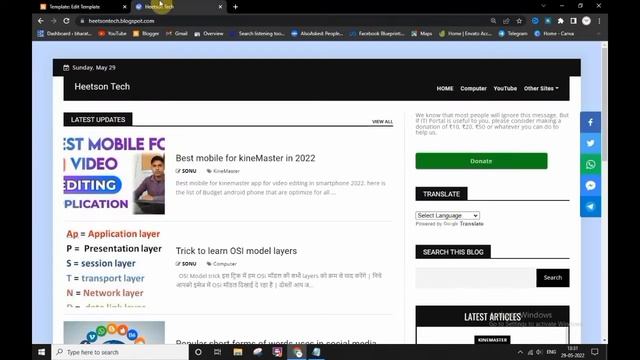The width and height of the screenshot is (640, 360).
Task: Click the zoom magnifier icon in address bar
Action: [x=493, y=21]
